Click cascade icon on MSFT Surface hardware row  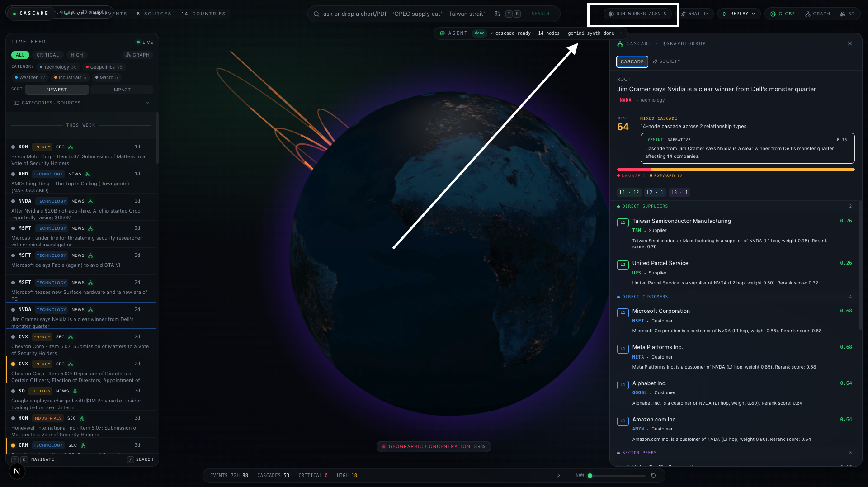(x=90, y=283)
